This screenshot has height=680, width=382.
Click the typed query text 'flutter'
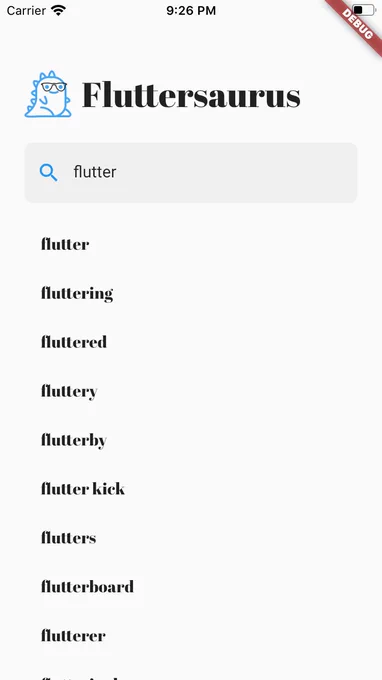95,172
